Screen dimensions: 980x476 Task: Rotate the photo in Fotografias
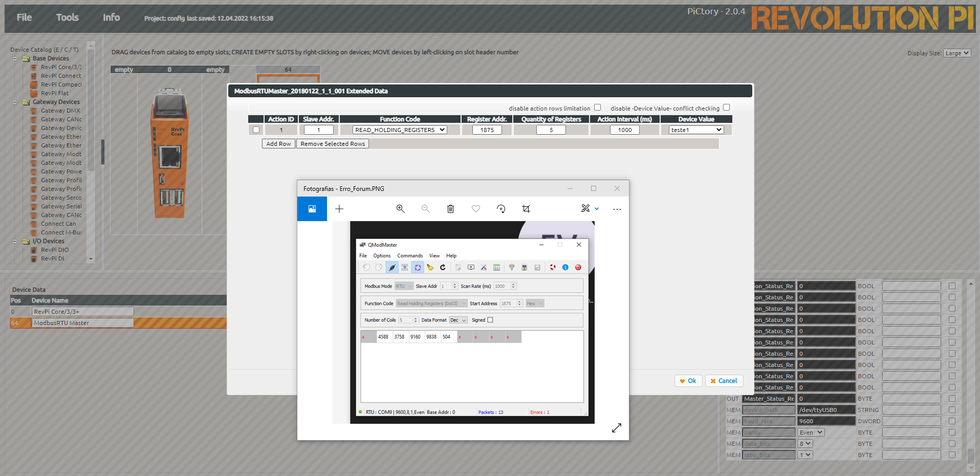(501, 209)
